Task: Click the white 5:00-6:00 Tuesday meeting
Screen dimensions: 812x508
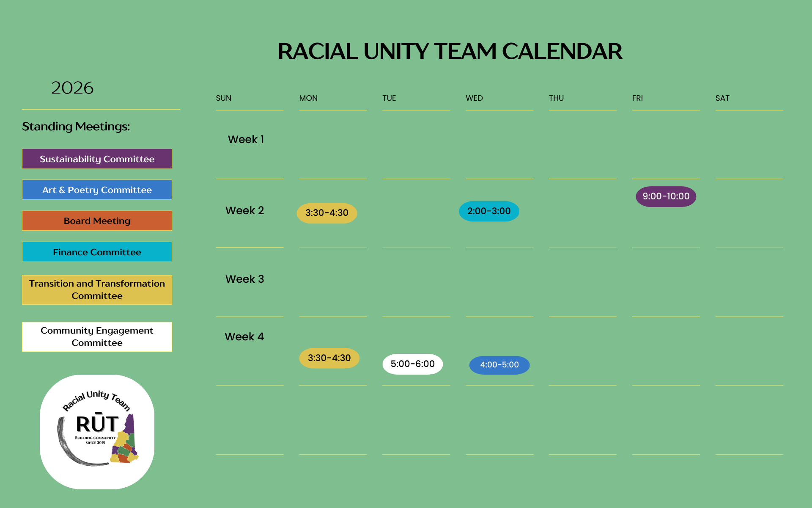Action: pos(412,364)
